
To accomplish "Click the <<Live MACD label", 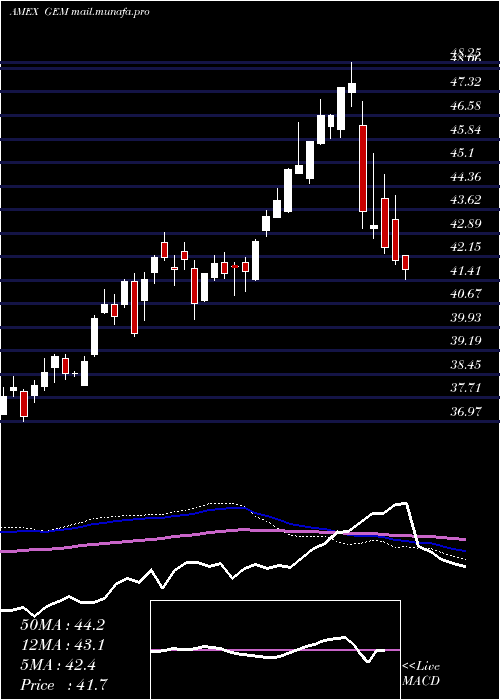I will (421, 674).
